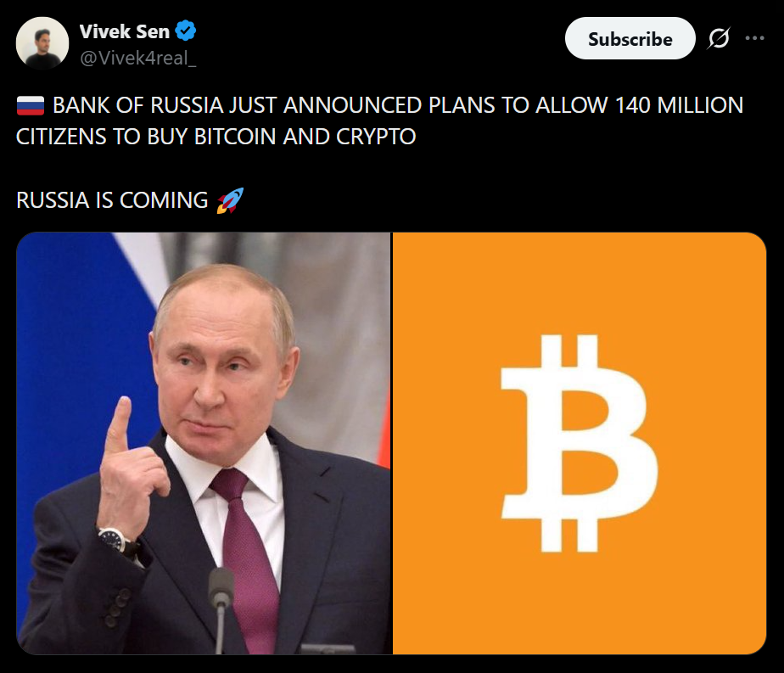
Task: Click the rocket emoji after COMING
Action: [x=230, y=200]
